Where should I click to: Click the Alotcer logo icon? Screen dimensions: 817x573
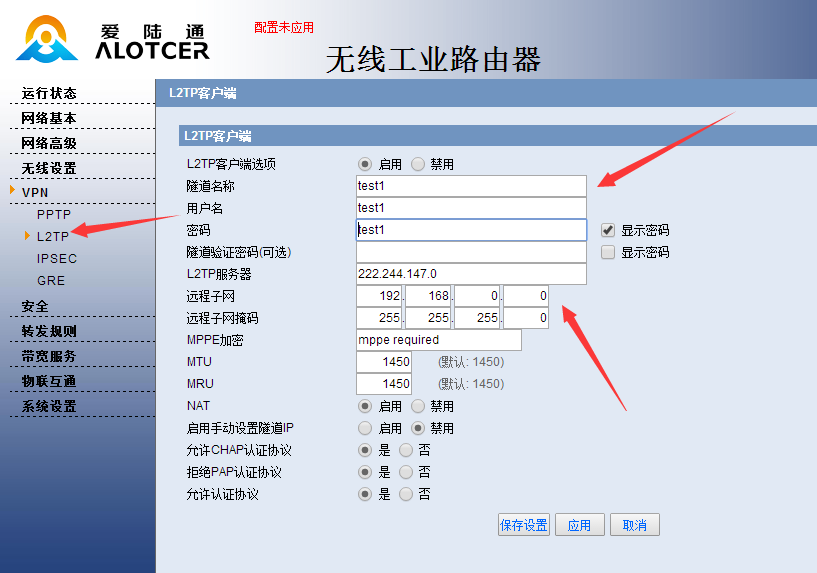pos(46,38)
